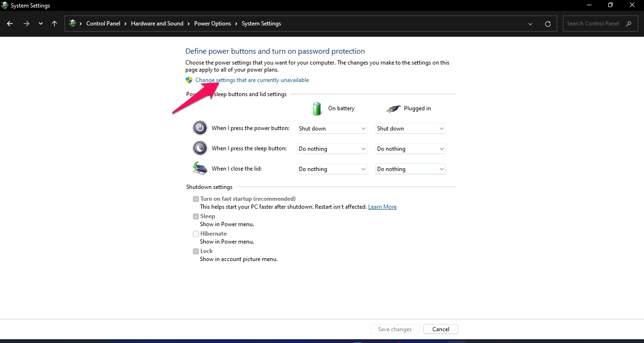Navigate to Power Options breadcrumb
The height and width of the screenshot is (343, 644).
213,24
